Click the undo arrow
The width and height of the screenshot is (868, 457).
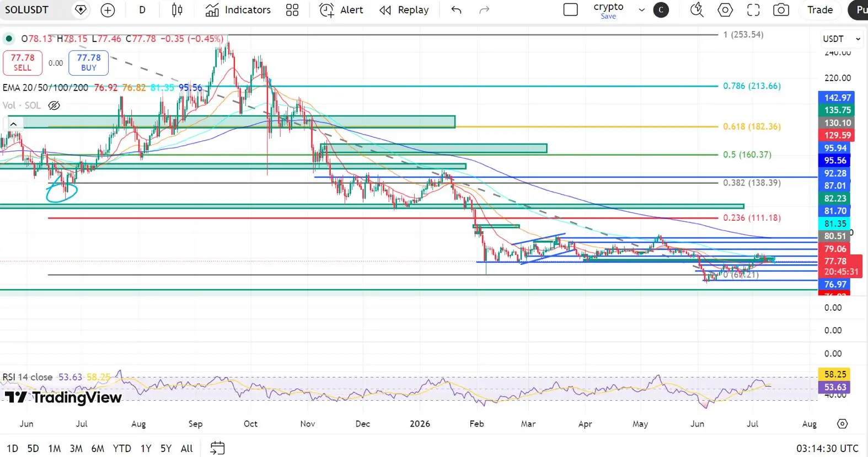tap(456, 10)
